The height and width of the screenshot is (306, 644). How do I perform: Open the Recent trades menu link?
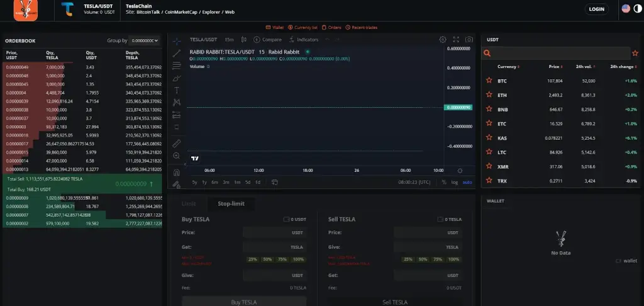[x=362, y=28]
